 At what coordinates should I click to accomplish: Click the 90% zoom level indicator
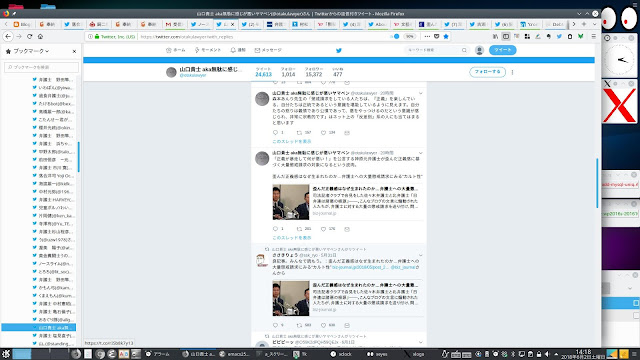(409, 36)
